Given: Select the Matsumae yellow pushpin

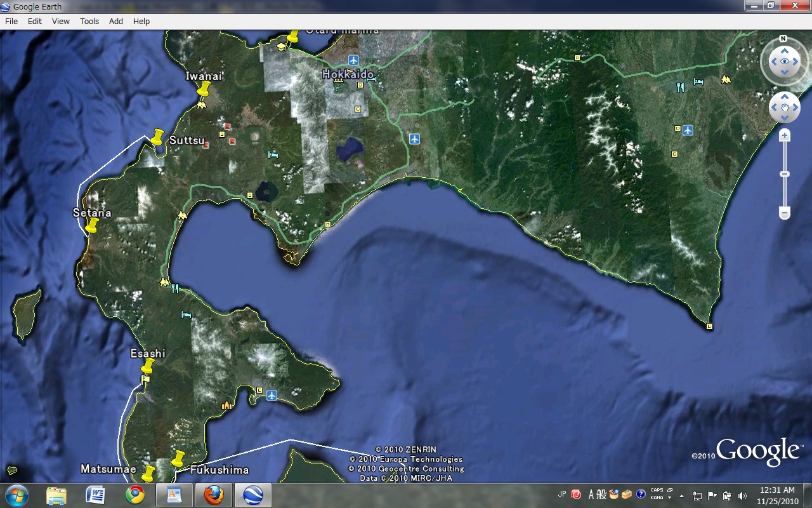Looking at the screenshot, I should pyautogui.click(x=148, y=474).
